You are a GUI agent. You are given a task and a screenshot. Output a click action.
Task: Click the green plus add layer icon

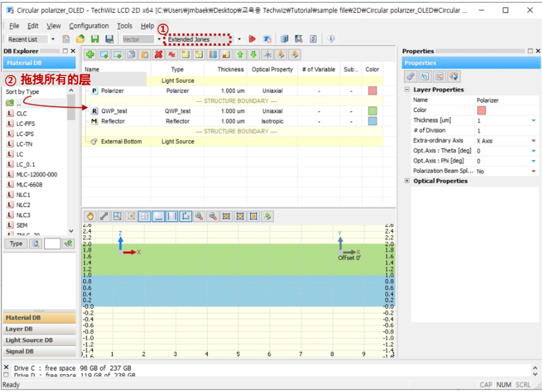coord(90,55)
